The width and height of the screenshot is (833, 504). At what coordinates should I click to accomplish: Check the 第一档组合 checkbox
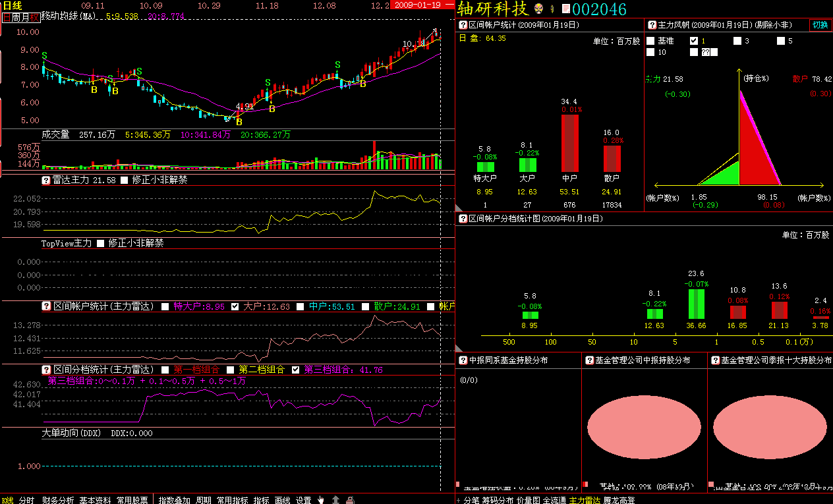pos(166,370)
